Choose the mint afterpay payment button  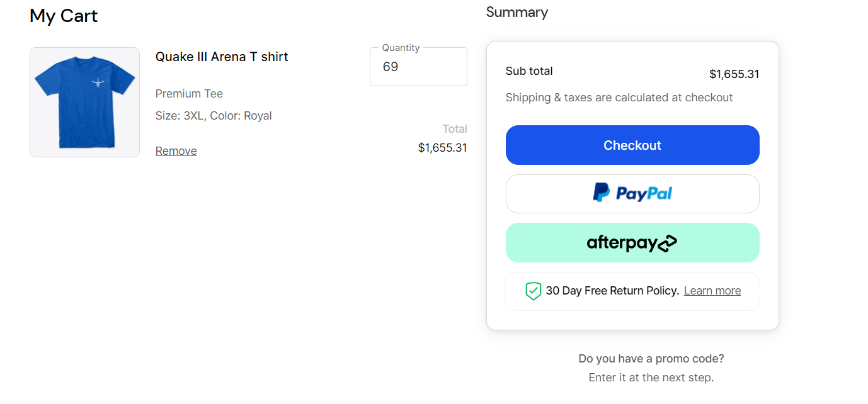tap(632, 243)
